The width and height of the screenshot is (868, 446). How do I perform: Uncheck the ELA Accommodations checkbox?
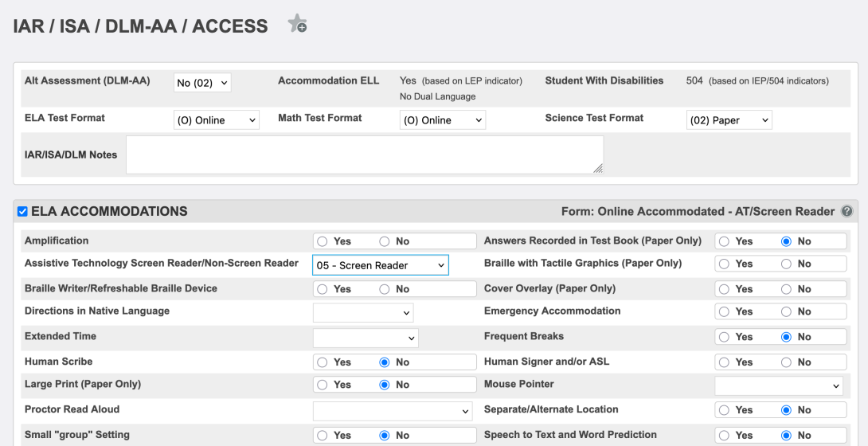[22, 212]
